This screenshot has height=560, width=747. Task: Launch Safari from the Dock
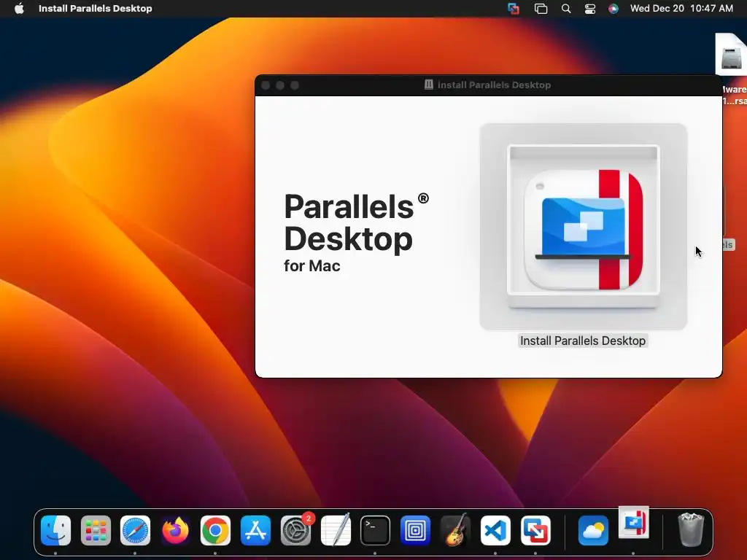(x=135, y=530)
